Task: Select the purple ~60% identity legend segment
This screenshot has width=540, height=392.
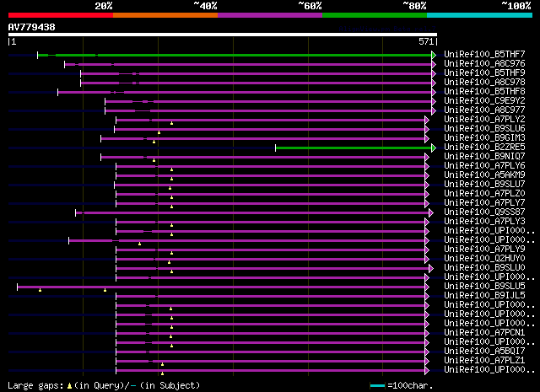Action: pos(270,15)
